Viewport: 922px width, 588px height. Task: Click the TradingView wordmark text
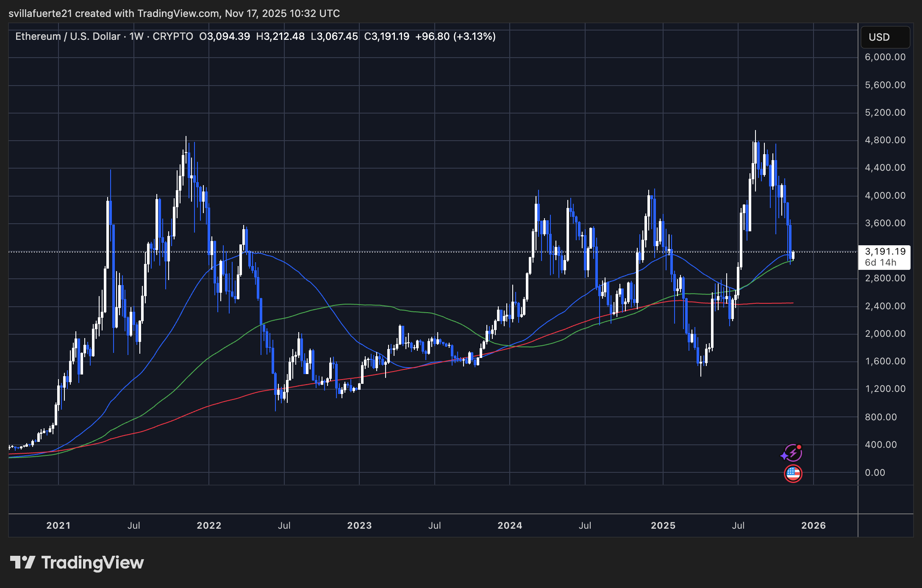pos(92,563)
